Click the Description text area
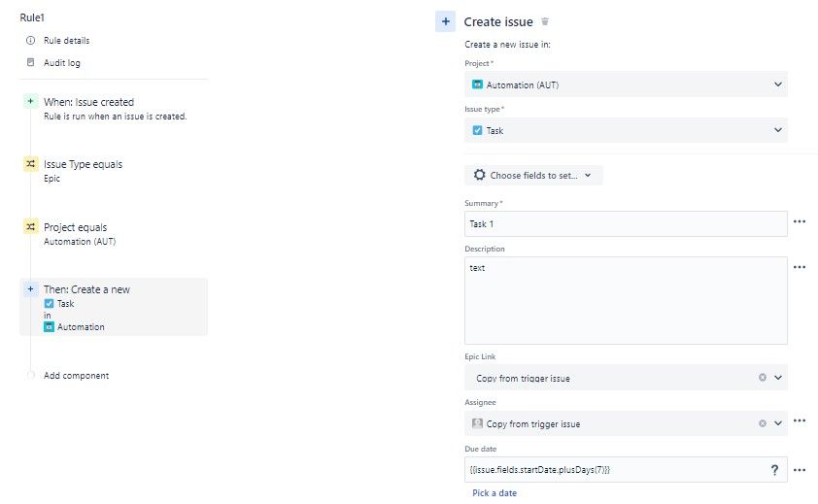Image resolution: width=818 pixels, height=504 pixels. (626, 300)
